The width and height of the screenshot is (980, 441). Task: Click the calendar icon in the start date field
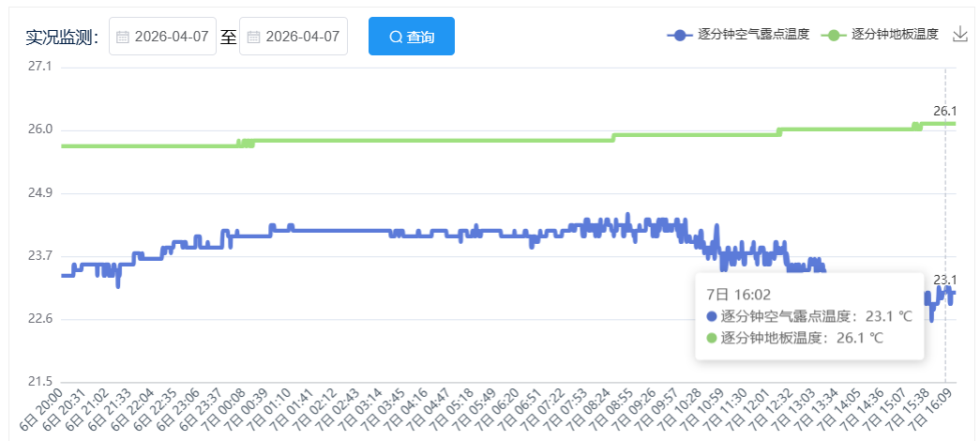[x=123, y=38]
